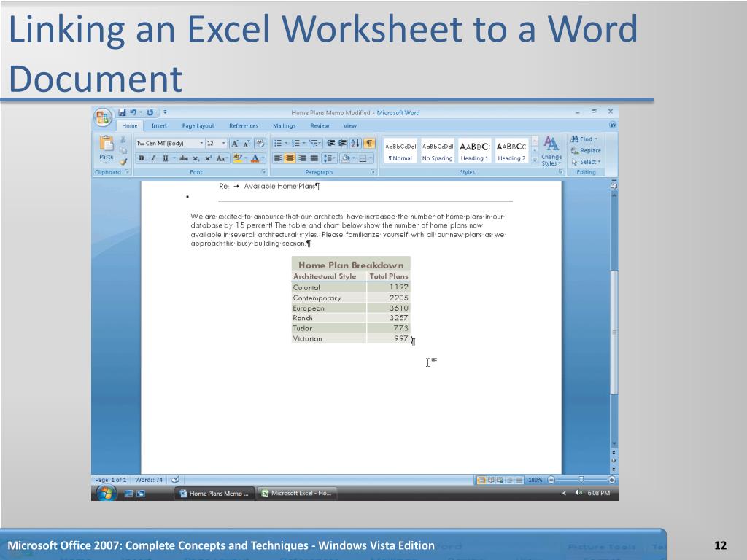Switch to Microsoft Excel in the taskbar
This screenshot has width=747, height=560.
(298, 494)
